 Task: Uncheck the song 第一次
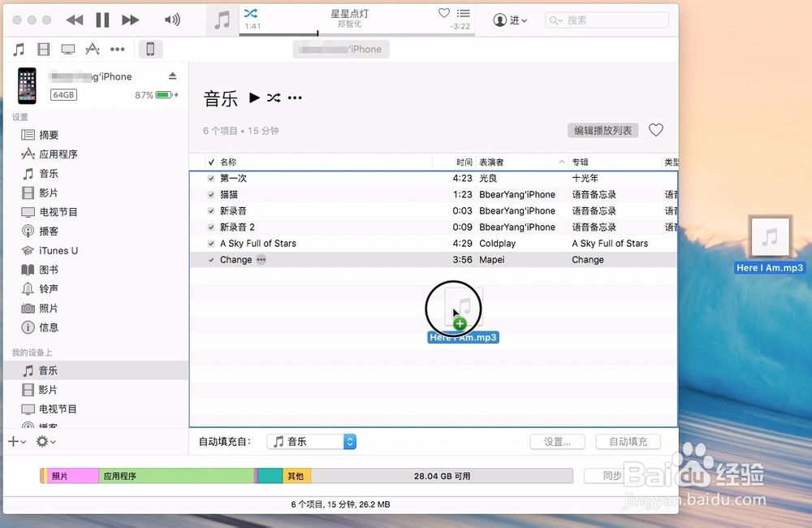(x=211, y=178)
